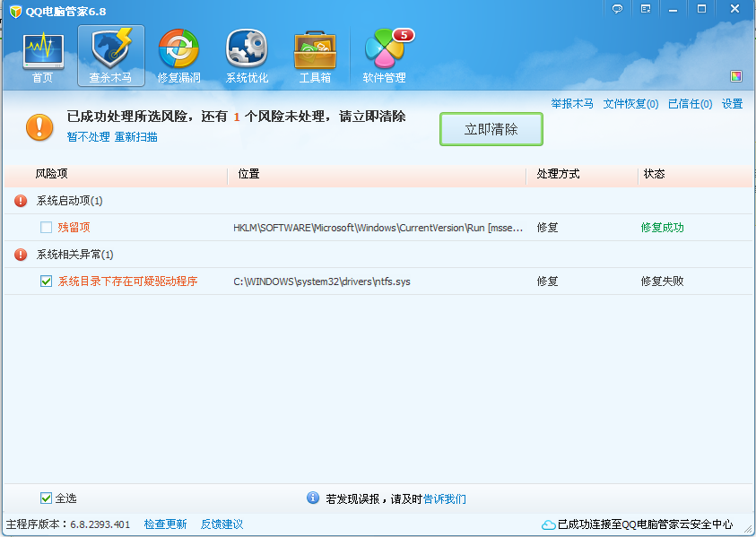Image resolution: width=756 pixels, height=537 pixels.
Task: Click the 立即清除 button
Action: (491, 129)
